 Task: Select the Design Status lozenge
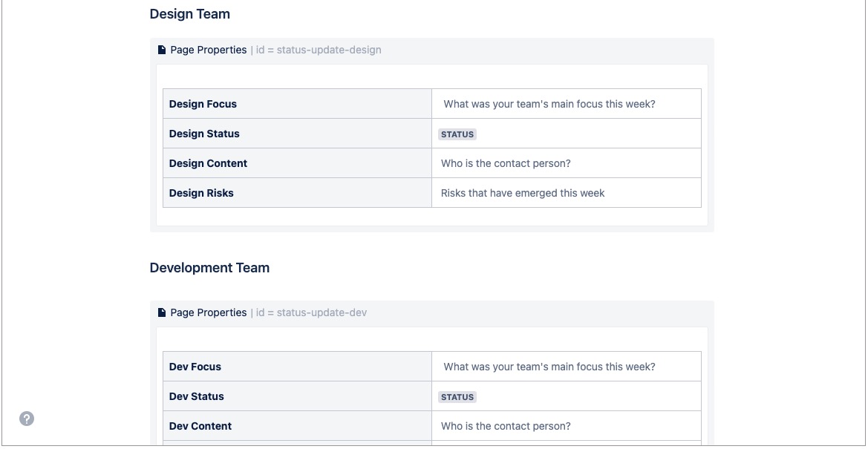pos(457,134)
